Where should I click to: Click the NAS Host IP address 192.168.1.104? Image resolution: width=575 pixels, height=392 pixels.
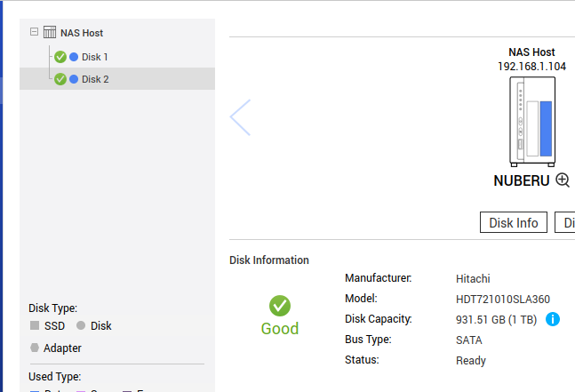[531, 66]
